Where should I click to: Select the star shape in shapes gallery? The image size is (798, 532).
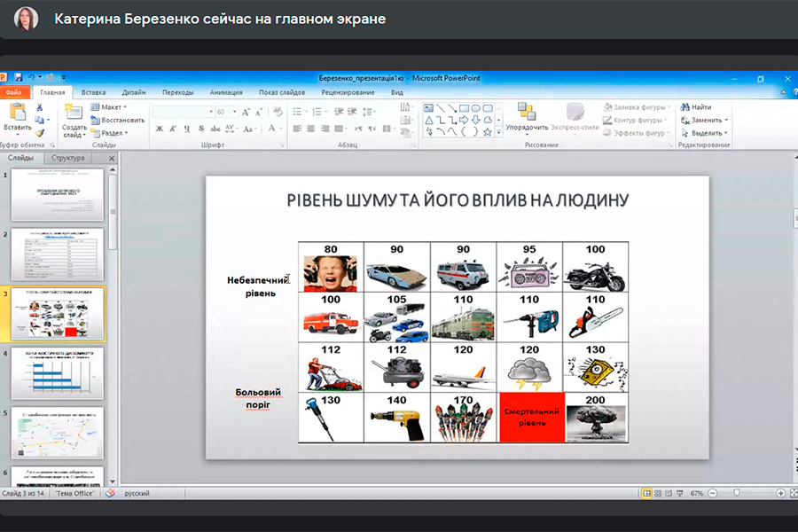488,132
